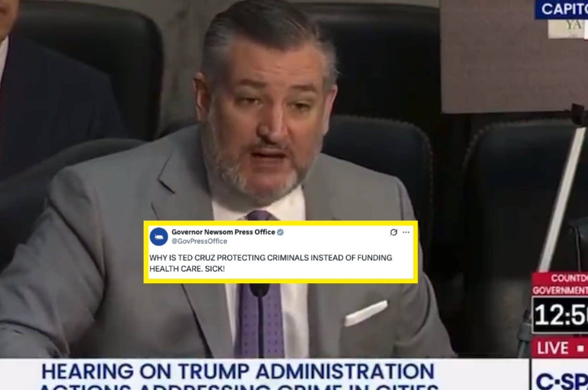Click the Grok slashed-circle icon in the tweet
The image size is (588, 390).
point(394,232)
